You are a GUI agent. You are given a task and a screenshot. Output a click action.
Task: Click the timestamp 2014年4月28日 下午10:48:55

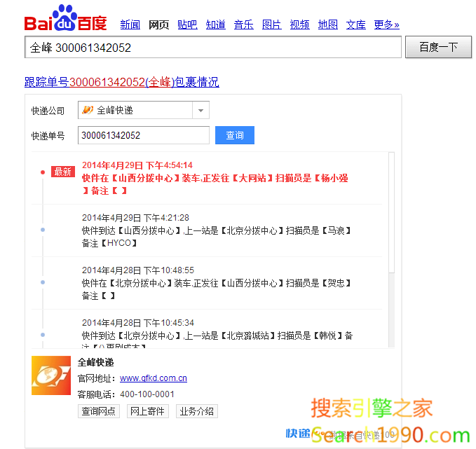pyautogui.click(x=138, y=270)
